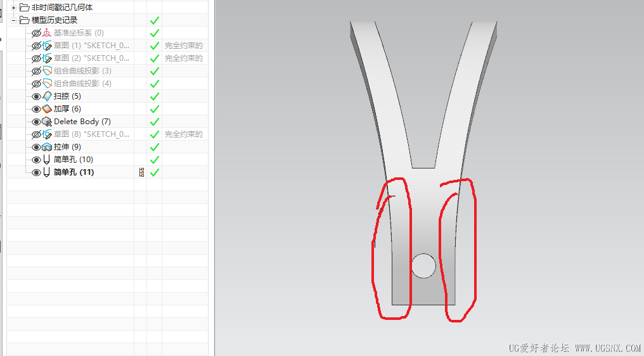Select the 拉伸 (9) feature
The image size is (644, 356).
[x=67, y=147]
